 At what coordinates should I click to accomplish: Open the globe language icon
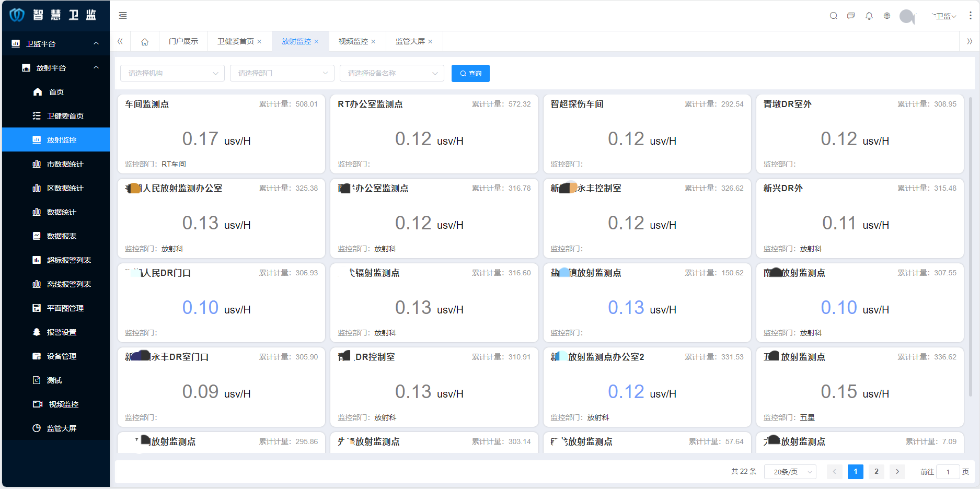(887, 16)
